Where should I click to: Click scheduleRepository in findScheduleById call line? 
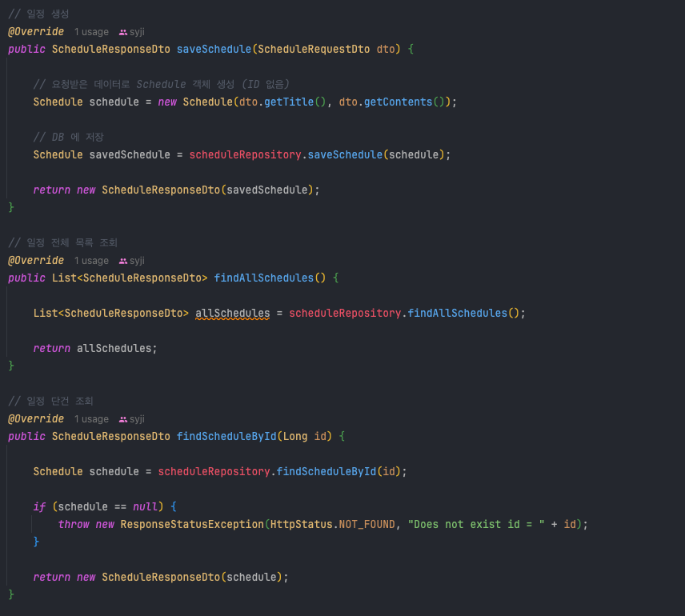point(214,472)
